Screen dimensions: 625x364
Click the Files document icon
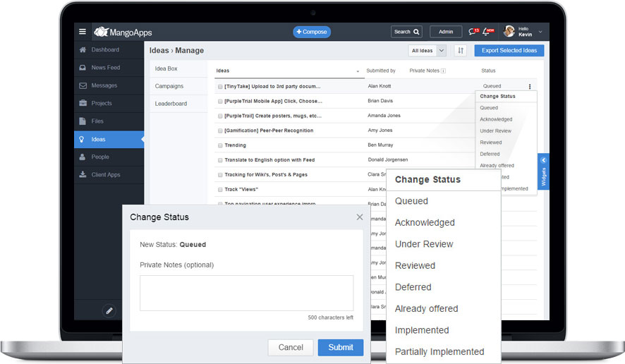(x=83, y=121)
